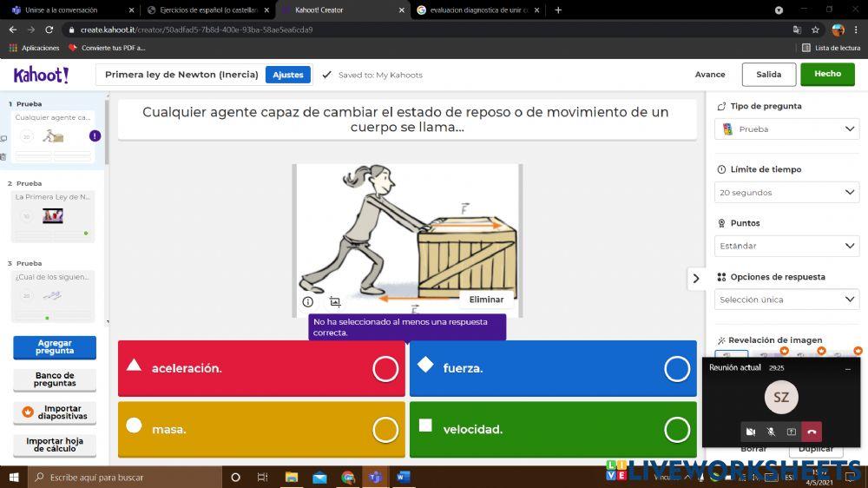Screen dimensions: 868x488
Task: Open Task View on taskbar
Action: [x=263, y=477]
